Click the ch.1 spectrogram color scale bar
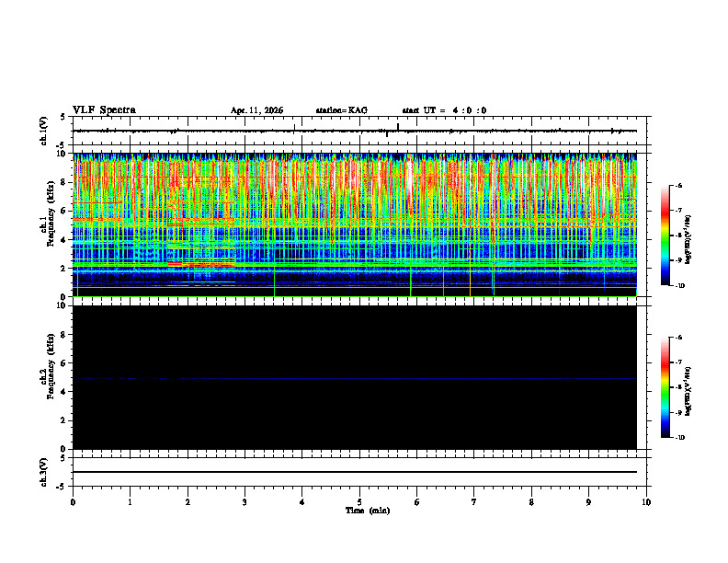The height and width of the screenshot is (563, 728). point(665,236)
